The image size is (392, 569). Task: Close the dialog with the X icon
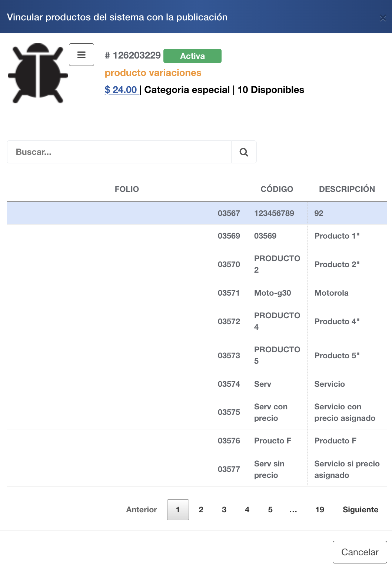coord(383,18)
